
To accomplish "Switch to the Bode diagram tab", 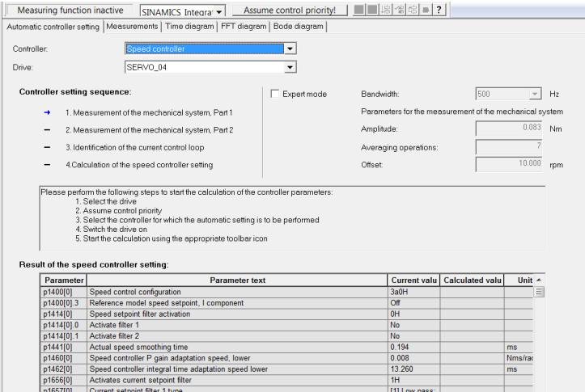I will pyautogui.click(x=298, y=27).
